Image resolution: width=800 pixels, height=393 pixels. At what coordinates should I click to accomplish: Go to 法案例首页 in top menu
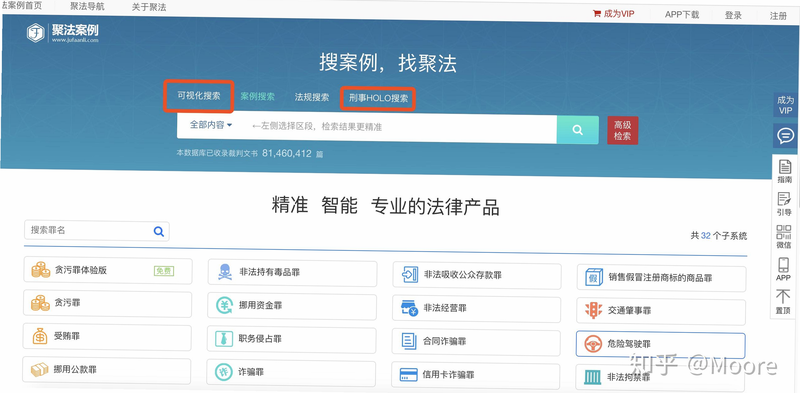(x=21, y=5)
